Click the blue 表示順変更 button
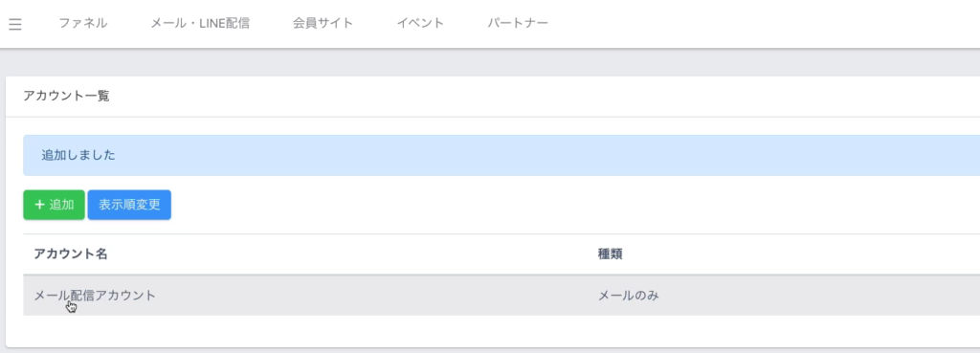This screenshot has height=353, width=980. pyautogui.click(x=129, y=205)
